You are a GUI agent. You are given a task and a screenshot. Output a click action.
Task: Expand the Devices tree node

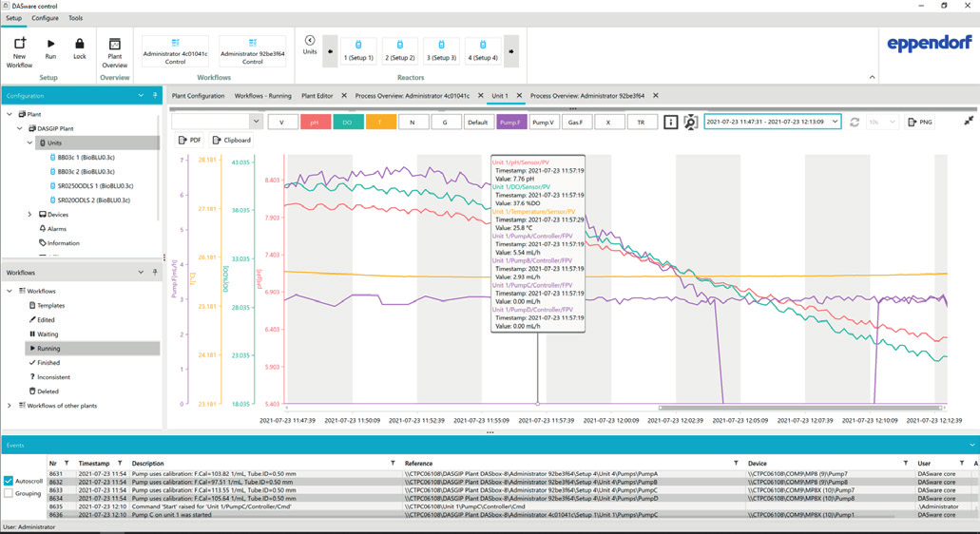(29, 214)
